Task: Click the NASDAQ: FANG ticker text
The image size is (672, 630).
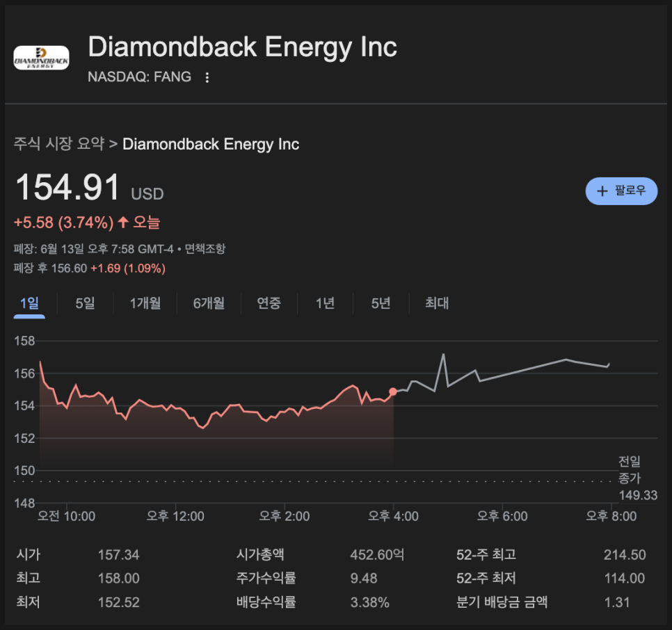Action: point(139,76)
